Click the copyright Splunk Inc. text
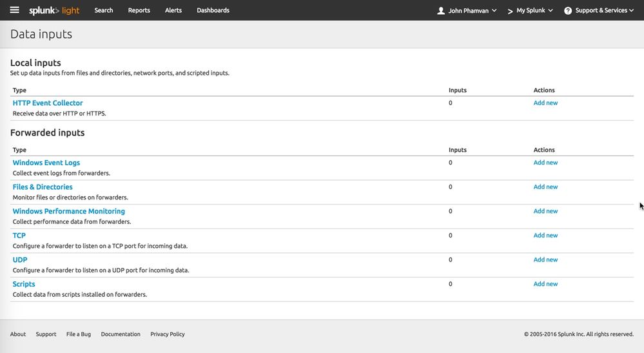 [579, 334]
